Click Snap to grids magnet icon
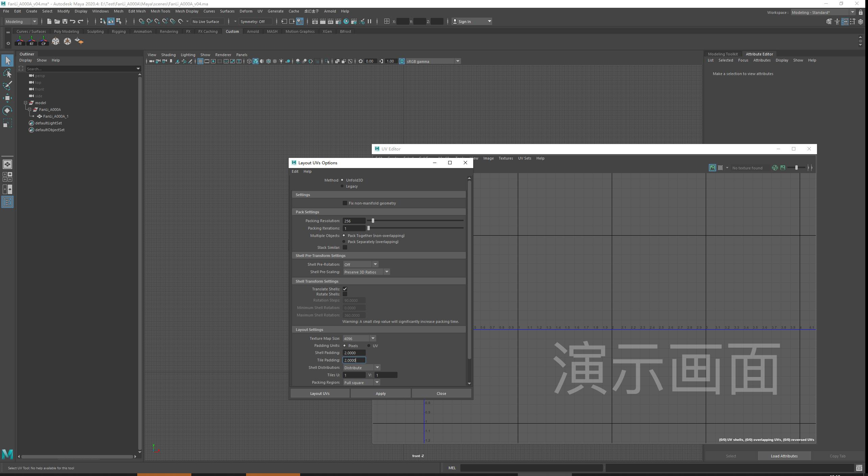 [141, 21]
